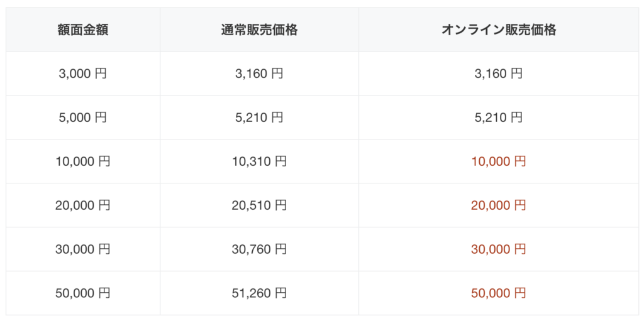Click the 30,760 円 regular price
This screenshot has height=321, width=644.
coord(259,249)
